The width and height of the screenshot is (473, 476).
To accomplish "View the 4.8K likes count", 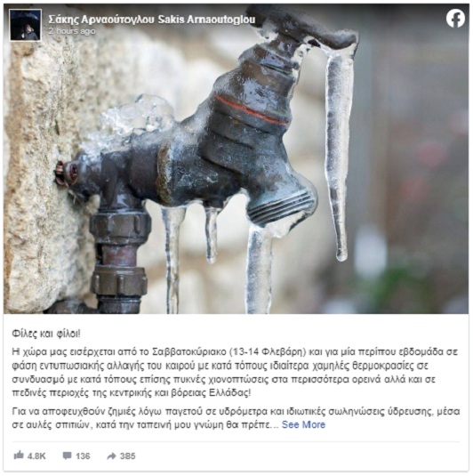I will [36, 456].
